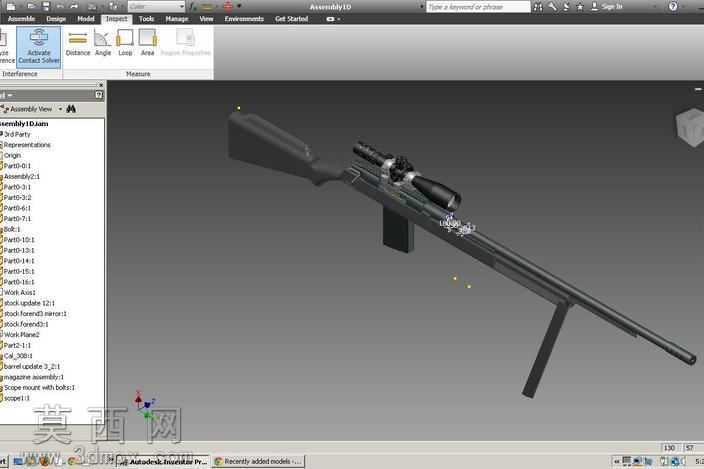Click the Undo icon in quick access toolbar
704x469 pixels.
click(x=60, y=6)
